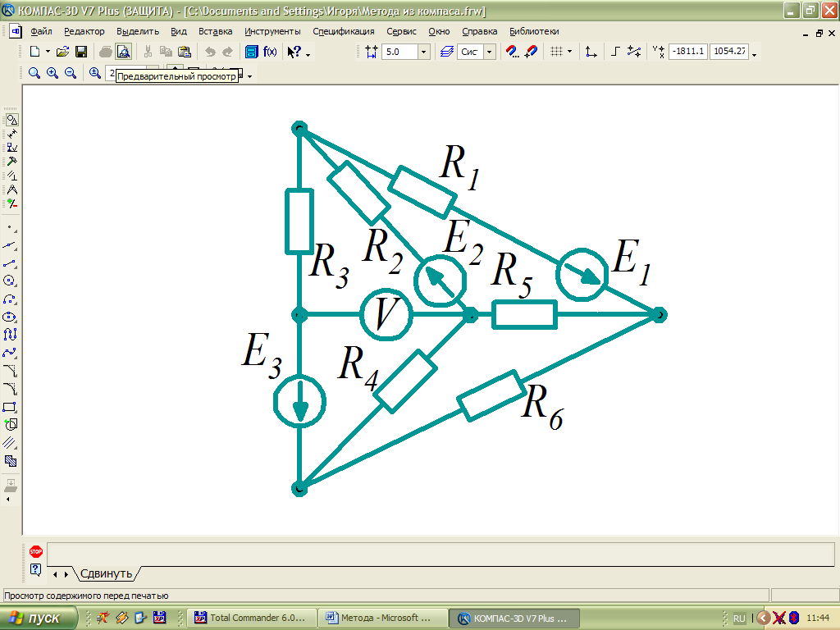Click the пуск Start button
The height and width of the screenshot is (630, 840).
[x=38, y=619]
